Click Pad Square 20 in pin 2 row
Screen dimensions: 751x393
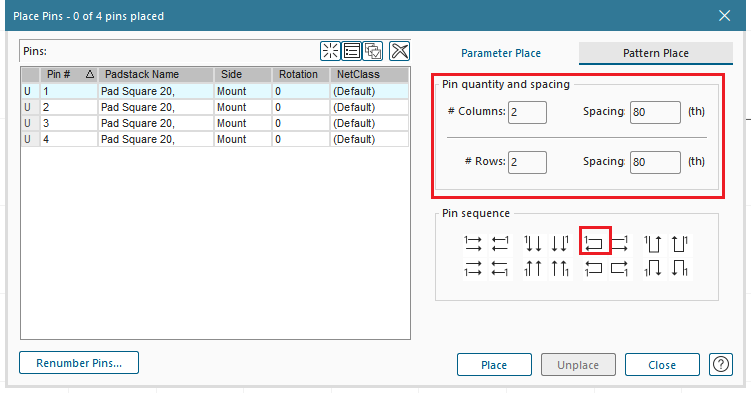pos(156,107)
